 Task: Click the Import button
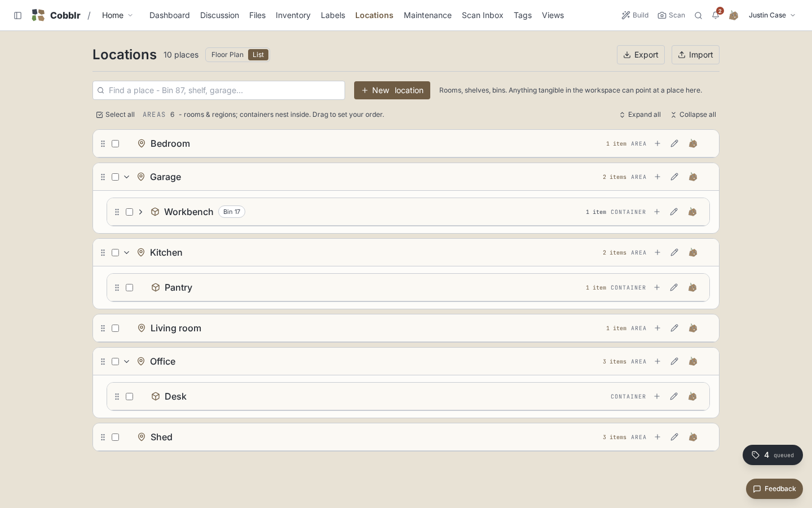[x=695, y=55]
